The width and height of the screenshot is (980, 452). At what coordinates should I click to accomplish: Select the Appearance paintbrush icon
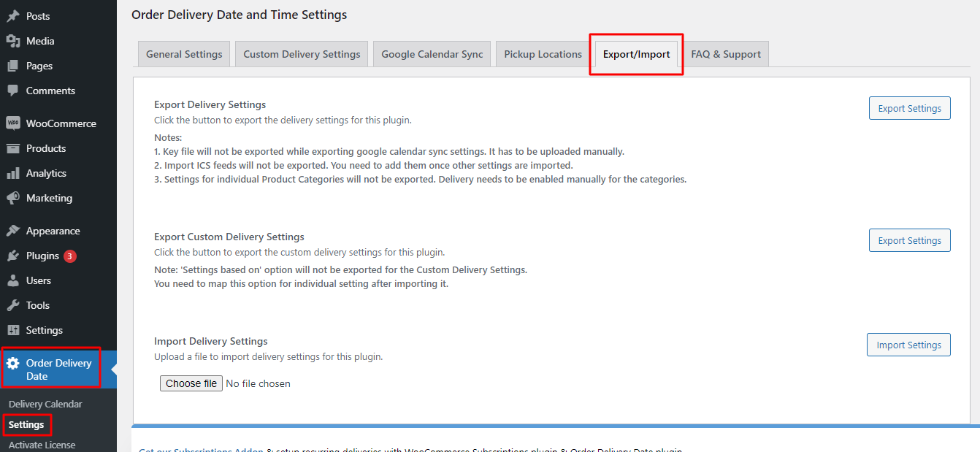tap(16, 230)
